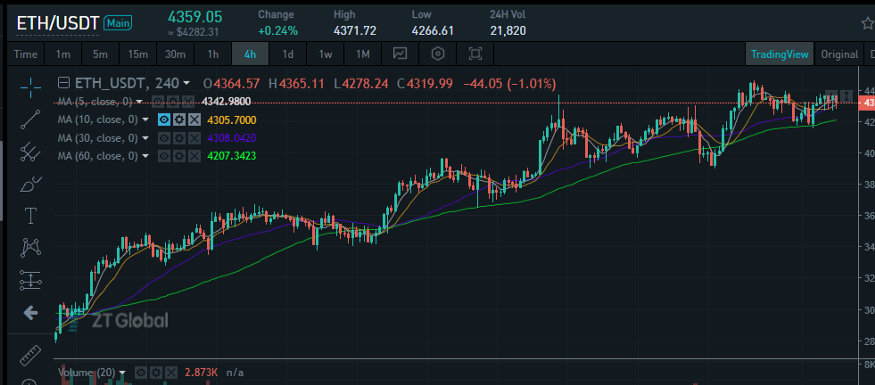
Task: Expand MA (10, close, 0) dropdown
Action: pyautogui.click(x=146, y=119)
